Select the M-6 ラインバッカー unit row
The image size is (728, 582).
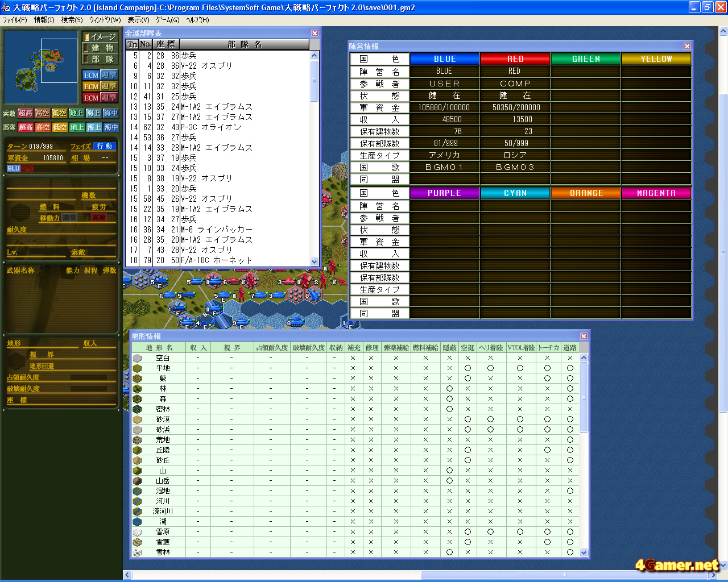[x=218, y=230]
